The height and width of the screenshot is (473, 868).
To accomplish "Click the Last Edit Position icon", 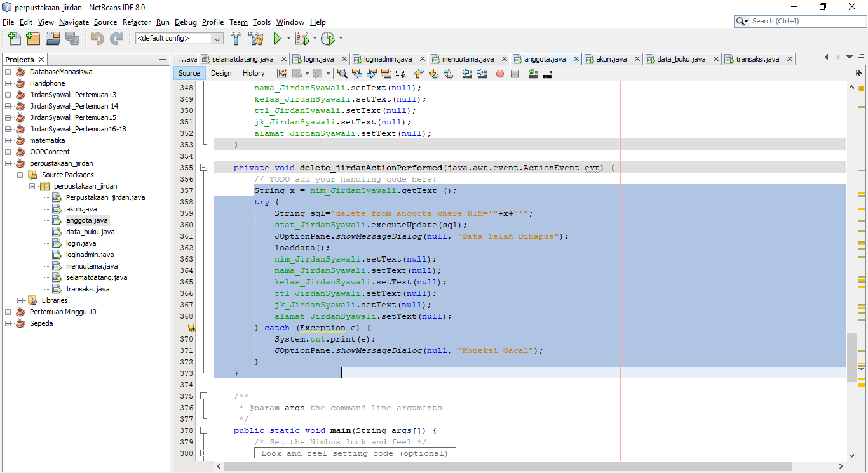I will pos(282,74).
